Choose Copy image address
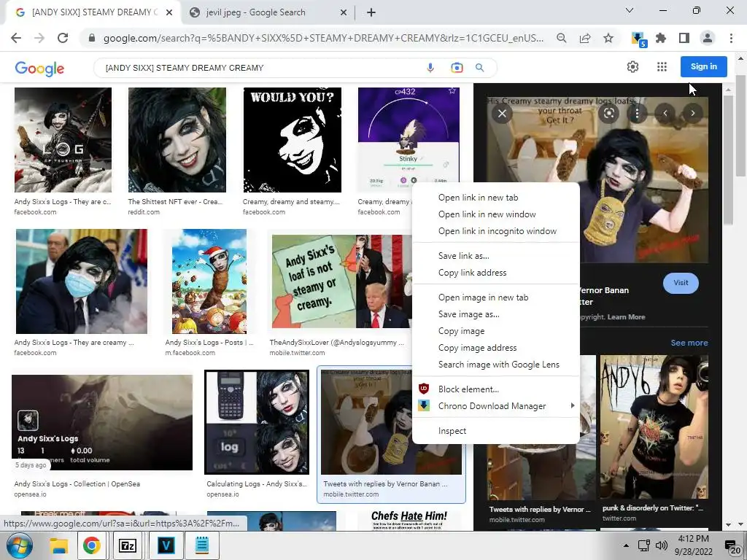The image size is (747, 560). 496,348
